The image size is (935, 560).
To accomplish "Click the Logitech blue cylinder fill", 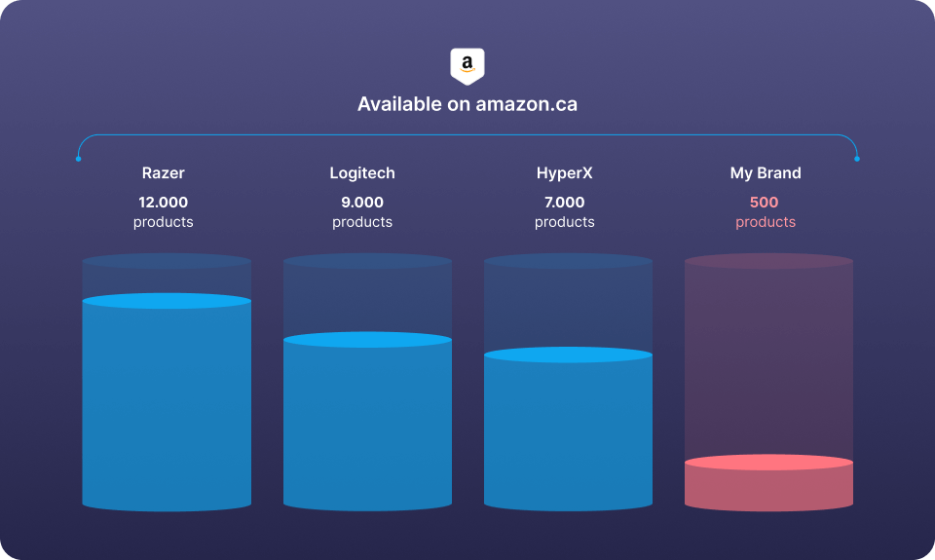I will 367,429.
